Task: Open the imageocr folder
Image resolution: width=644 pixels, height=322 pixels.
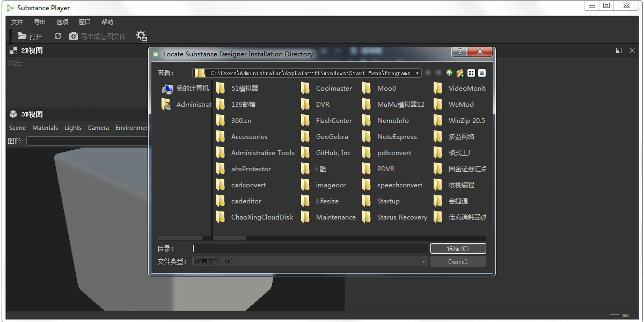Action: coord(324,185)
